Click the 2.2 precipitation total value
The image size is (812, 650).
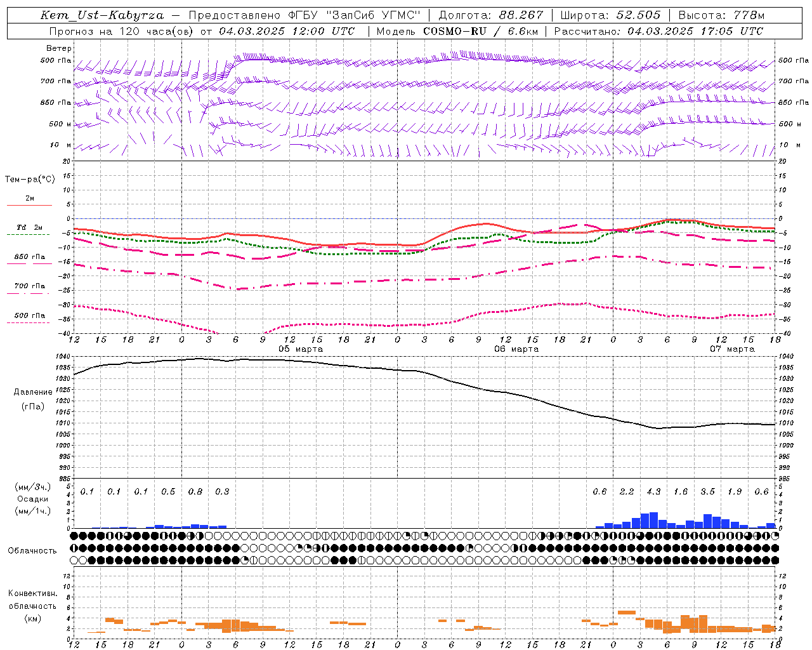pyautogui.click(x=627, y=492)
